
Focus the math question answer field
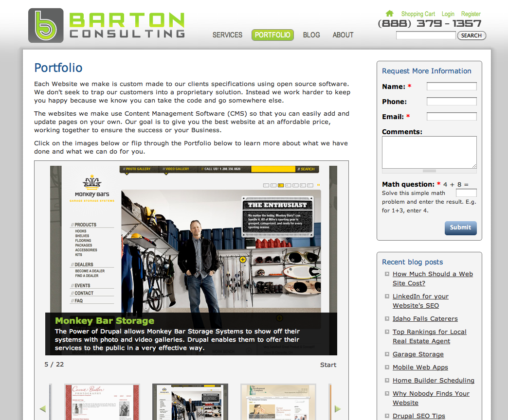pyautogui.click(x=466, y=193)
